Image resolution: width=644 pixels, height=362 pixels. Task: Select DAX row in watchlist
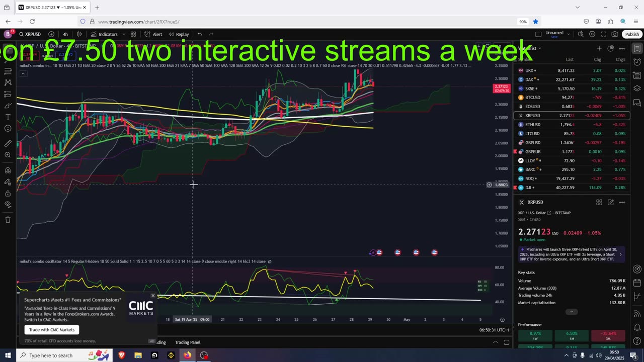point(572,79)
